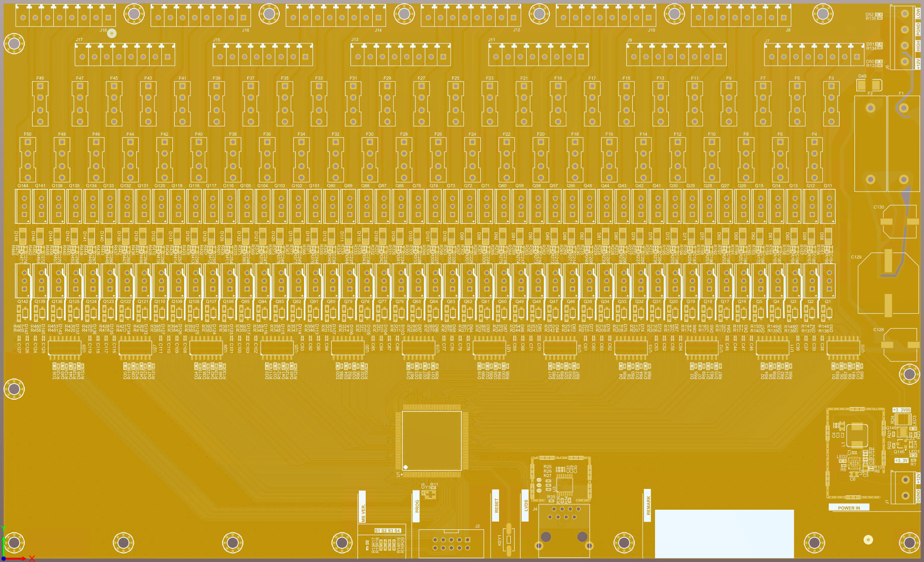The image size is (924, 562).
Task: Select the large F1 fuse holder
Action: [x=903, y=144]
